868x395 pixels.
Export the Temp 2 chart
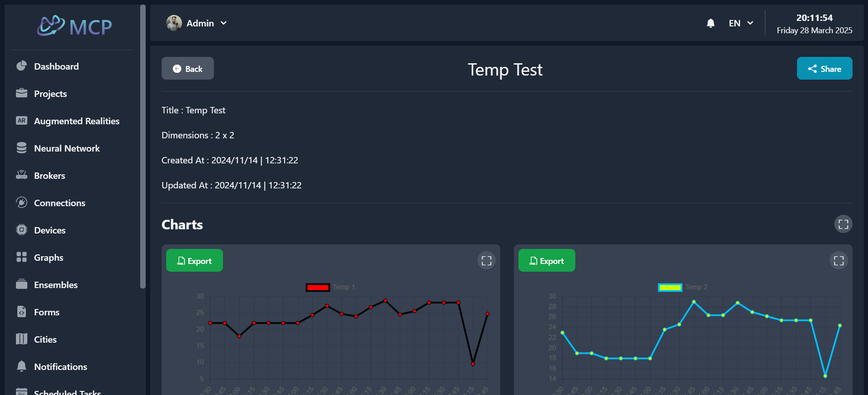pos(547,261)
